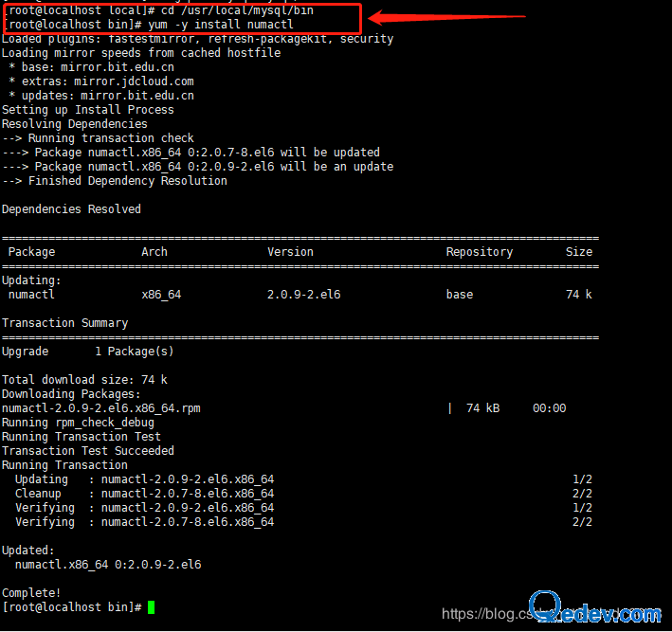Viewport: 672px width, 632px height.
Task: Click the final '[root@localhost bin]#' prompt
Action: click(72, 607)
